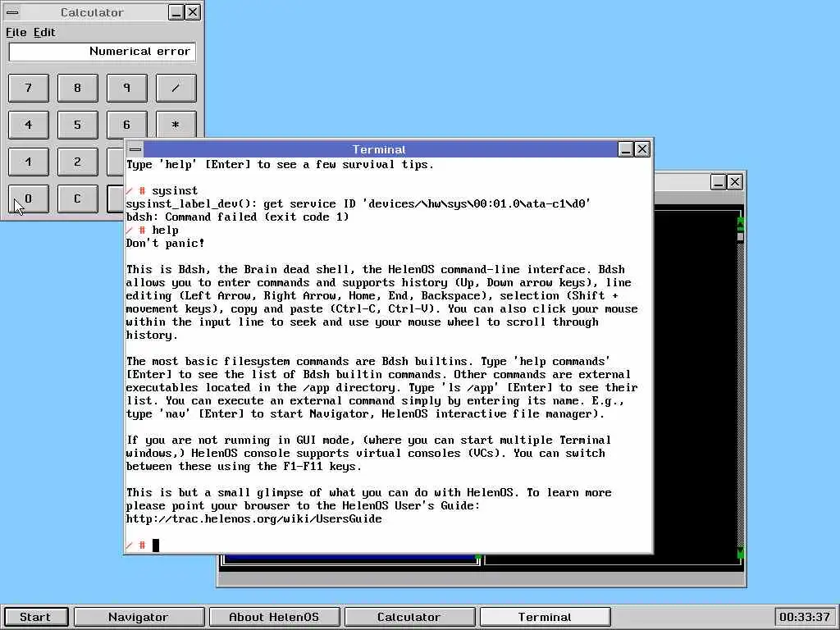Click the Terminal title bar
Viewport: 840px width, 630px height.
tap(381, 149)
